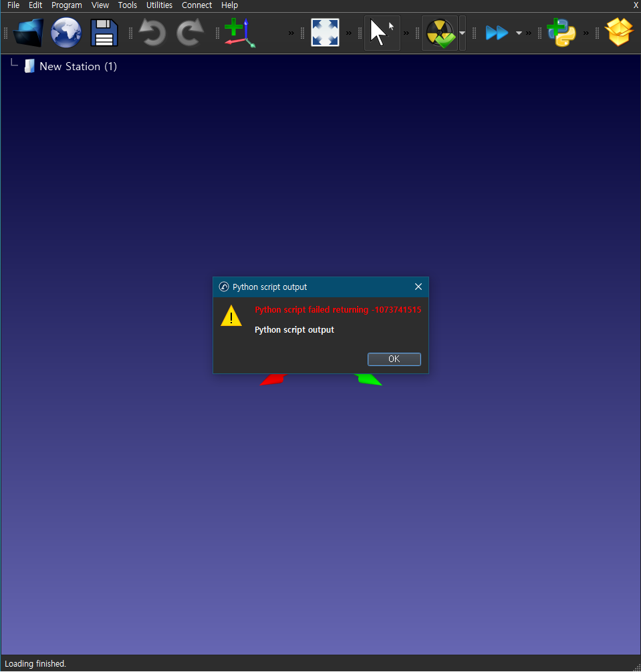Click the Add Python program icon

561,33
